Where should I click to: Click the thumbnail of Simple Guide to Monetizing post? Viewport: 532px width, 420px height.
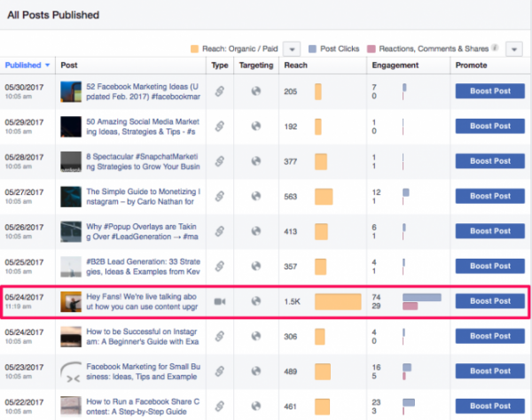(71, 197)
